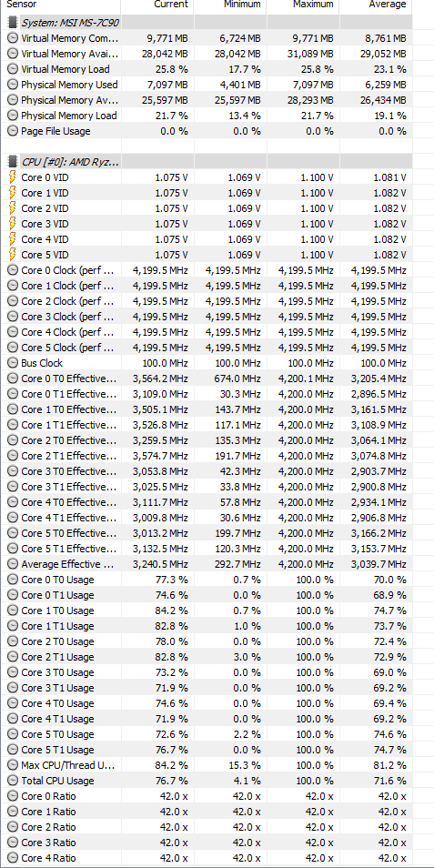Click the CPU chip icon beside CPU [#0]: AMD Ryz
The width and height of the screenshot is (434, 868).
pos(12,162)
